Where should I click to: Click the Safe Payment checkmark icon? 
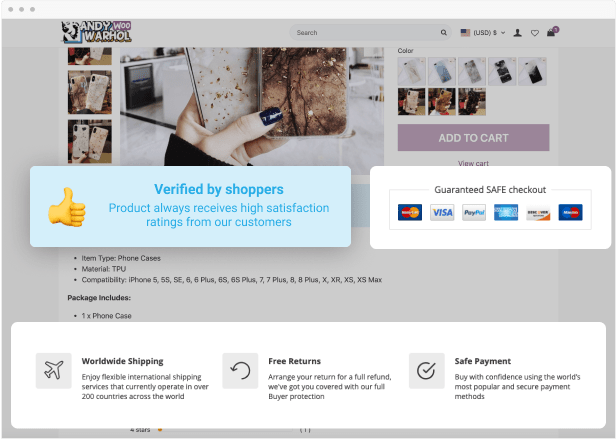[x=427, y=371]
